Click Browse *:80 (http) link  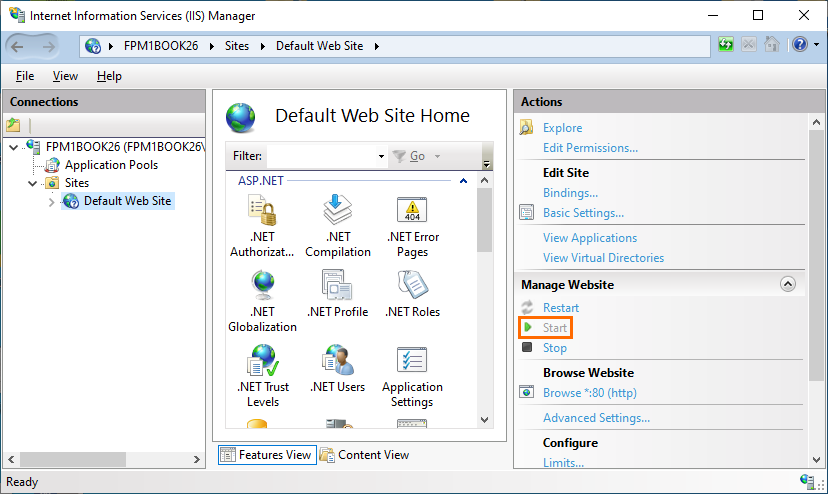click(x=590, y=393)
